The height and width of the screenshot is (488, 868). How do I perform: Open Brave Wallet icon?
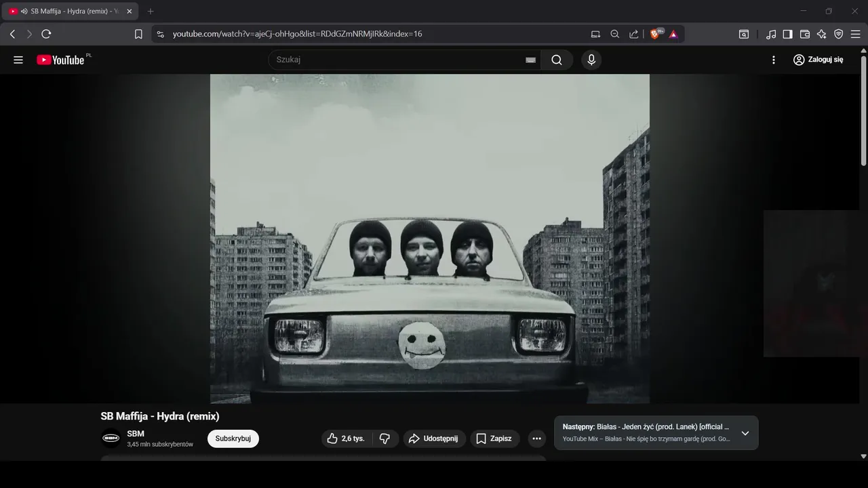(x=805, y=34)
